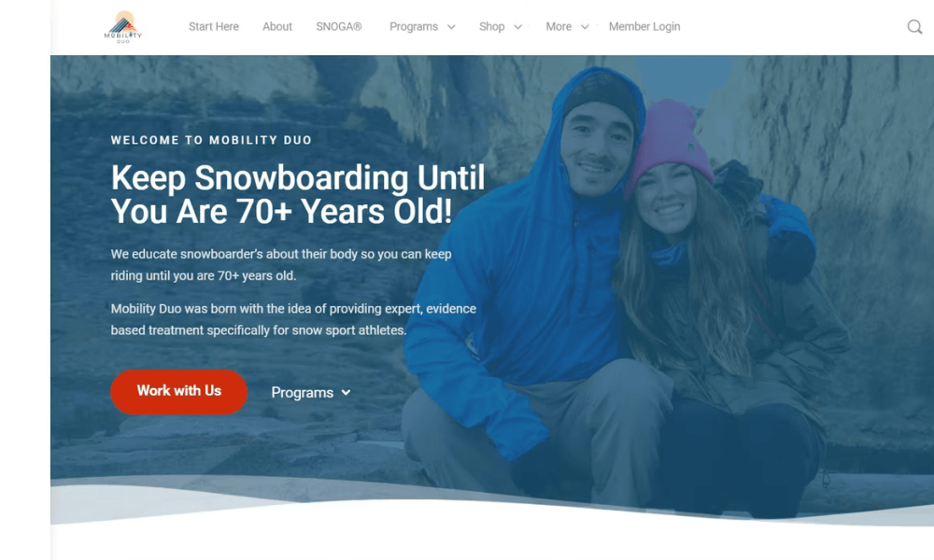
Task: Go to the About page
Action: (x=277, y=27)
